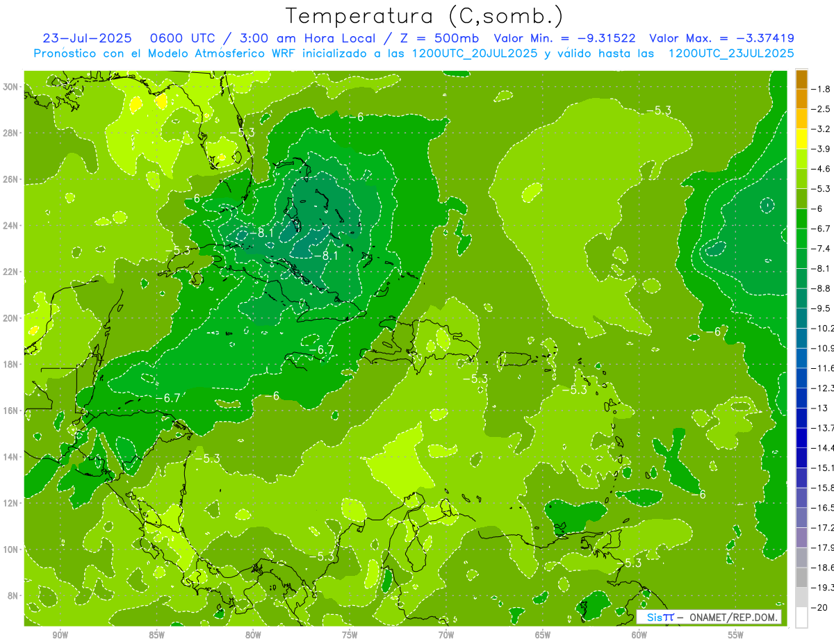Click the "-17.2" color bar label
This screenshot has height=644, width=834.
823,527
